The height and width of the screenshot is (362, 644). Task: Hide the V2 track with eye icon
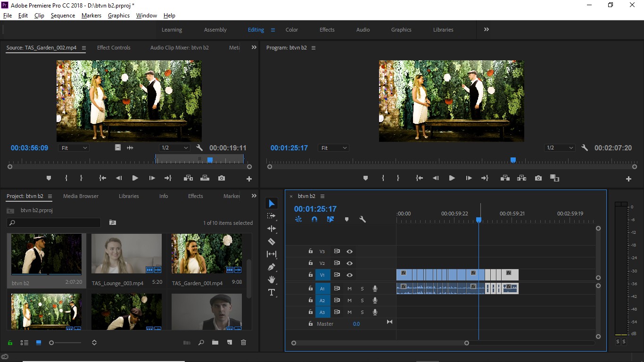point(350,263)
